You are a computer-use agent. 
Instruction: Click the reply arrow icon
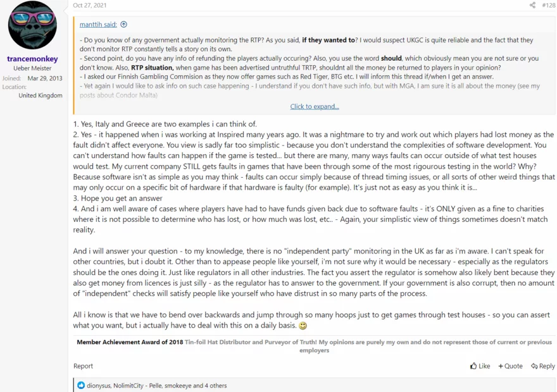tap(534, 366)
